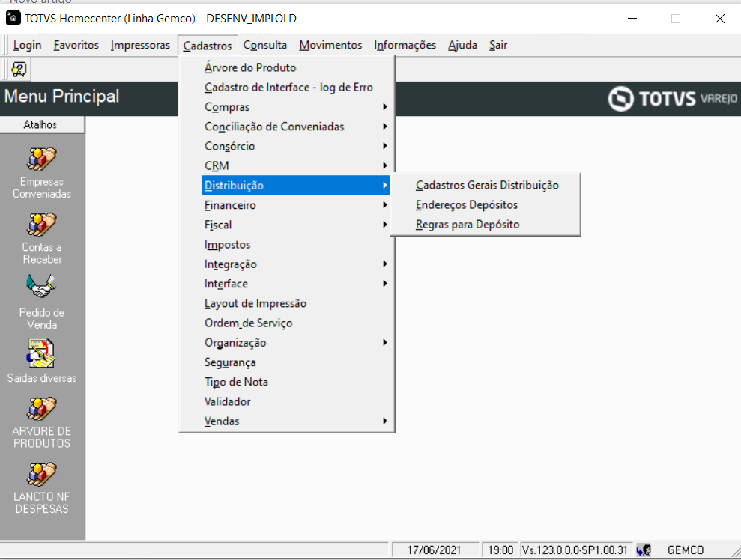The width and height of the screenshot is (741, 560).
Task: Select the highlighted Distribuição menu entry
Action: point(295,185)
